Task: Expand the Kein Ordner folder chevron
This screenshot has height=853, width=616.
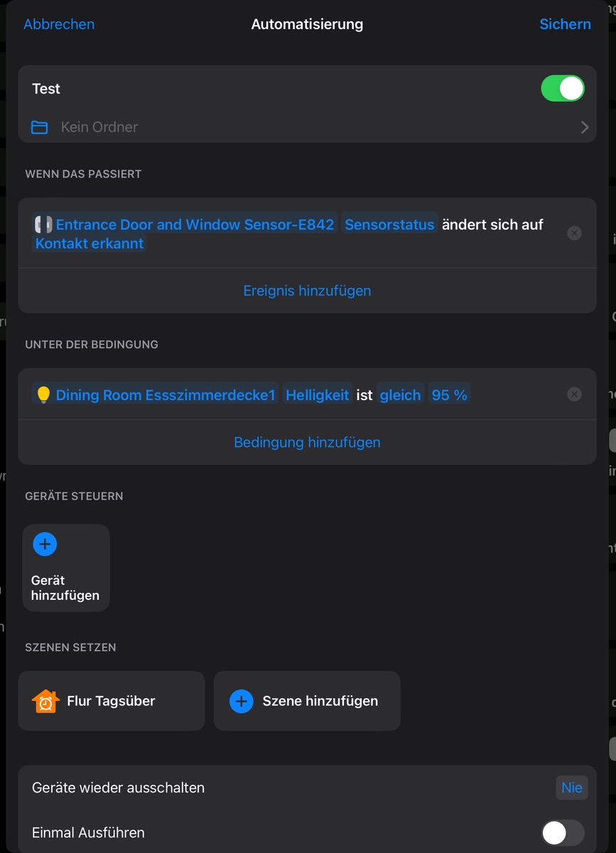Action: pos(585,127)
